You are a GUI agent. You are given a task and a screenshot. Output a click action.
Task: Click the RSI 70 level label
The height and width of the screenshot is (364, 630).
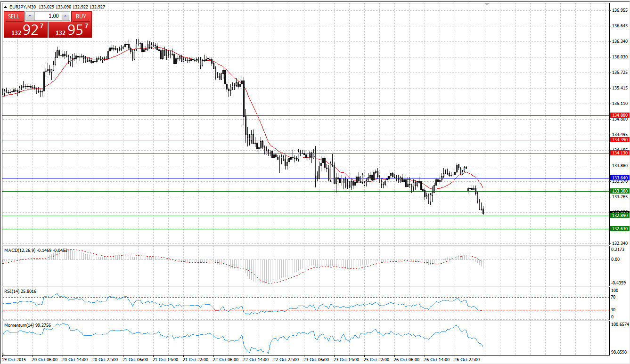click(x=613, y=298)
